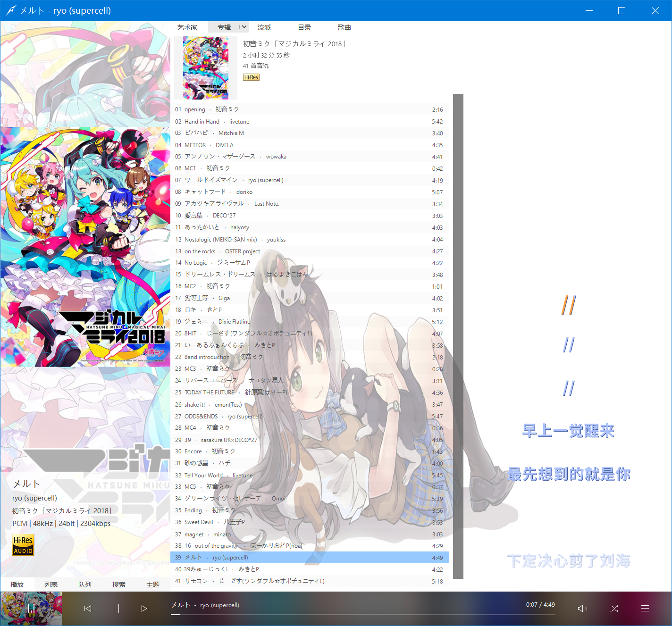Select track 40 39みゅーじっく!

click(x=310, y=569)
